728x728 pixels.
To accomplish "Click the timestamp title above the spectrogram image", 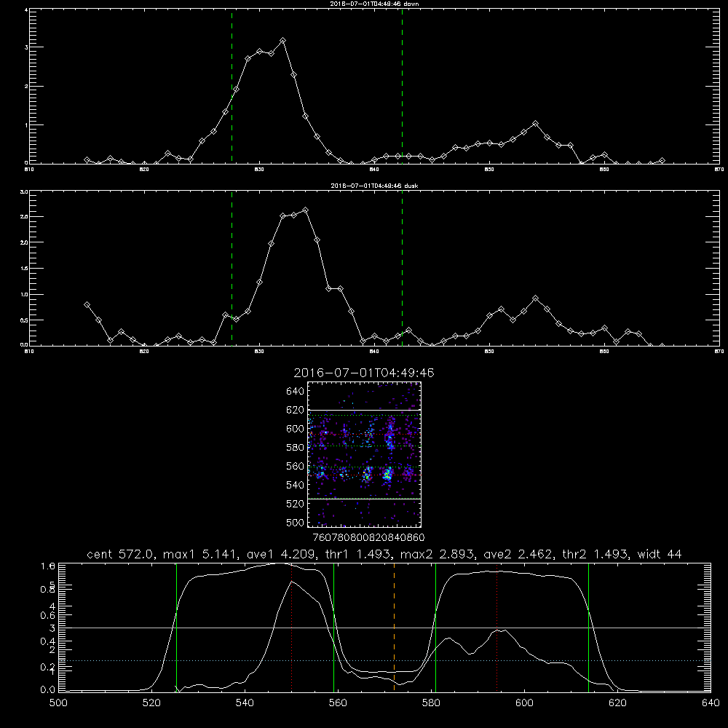I will pos(364,373).
